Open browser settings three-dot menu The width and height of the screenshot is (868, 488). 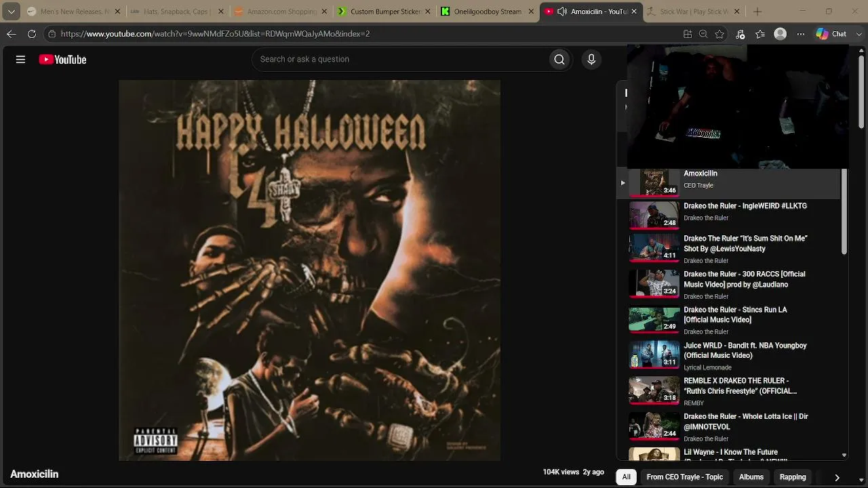click(x=801, y=34)
